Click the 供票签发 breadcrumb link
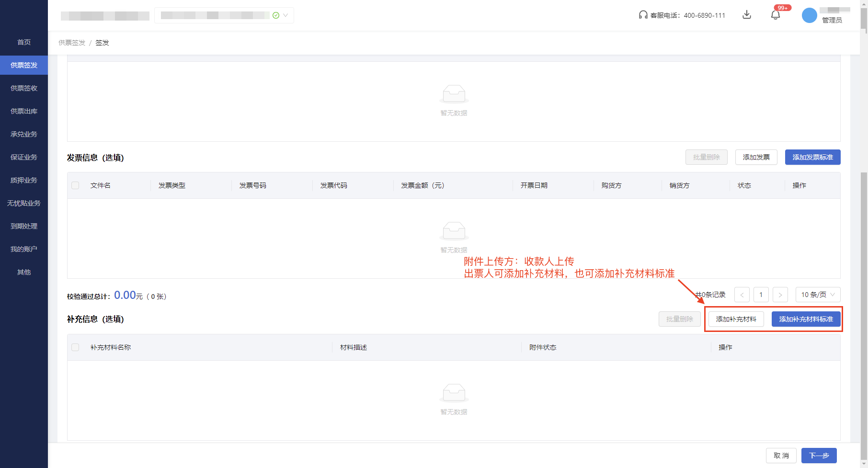 [x=72, y=43]
